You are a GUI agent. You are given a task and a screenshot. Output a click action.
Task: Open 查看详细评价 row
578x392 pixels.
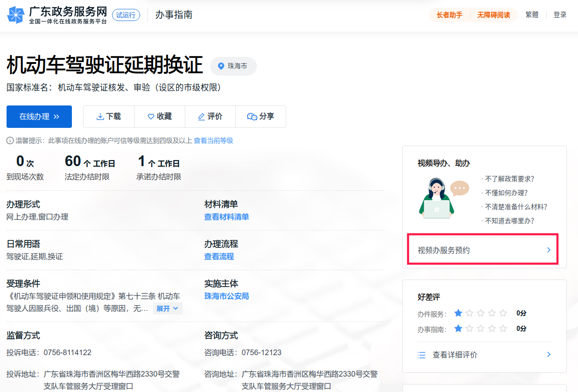click(484, 355)
